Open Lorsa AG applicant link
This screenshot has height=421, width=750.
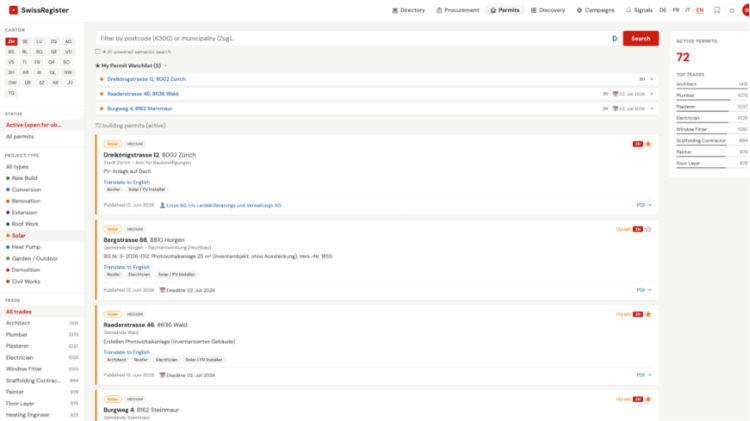(224, 205)
